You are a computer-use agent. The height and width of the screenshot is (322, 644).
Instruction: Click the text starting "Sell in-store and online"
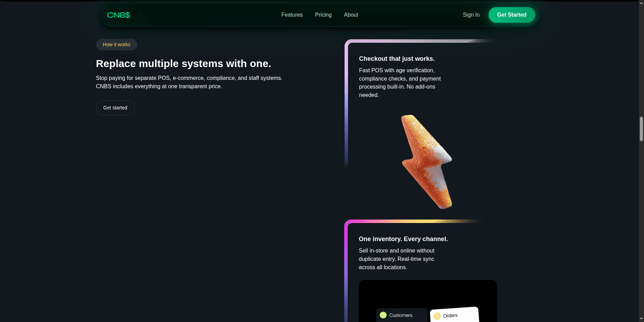(x=397, y=259)
